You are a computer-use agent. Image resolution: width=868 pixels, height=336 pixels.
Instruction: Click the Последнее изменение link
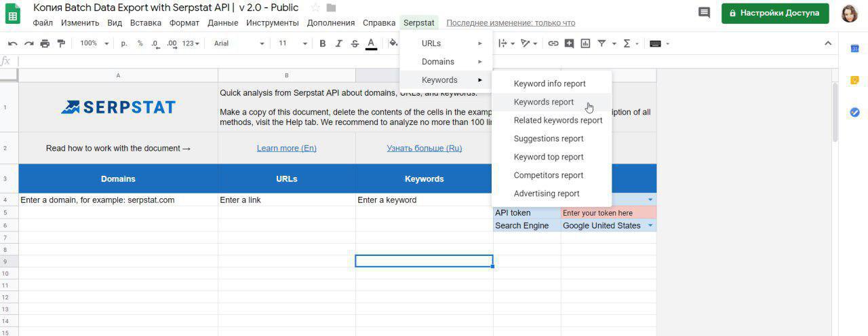tap(511, 23)
